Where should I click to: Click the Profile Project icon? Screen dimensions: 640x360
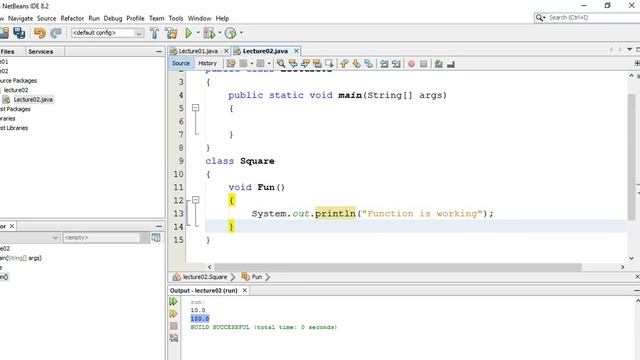click(231, 33)
